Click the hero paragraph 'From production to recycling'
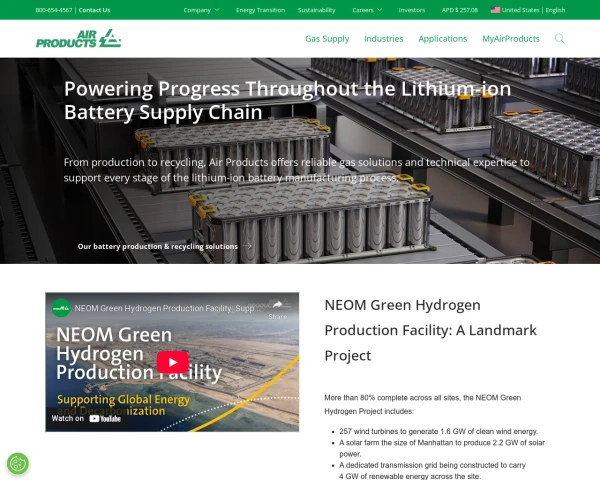This screenshot has height=480, width=600. (297, 170)
